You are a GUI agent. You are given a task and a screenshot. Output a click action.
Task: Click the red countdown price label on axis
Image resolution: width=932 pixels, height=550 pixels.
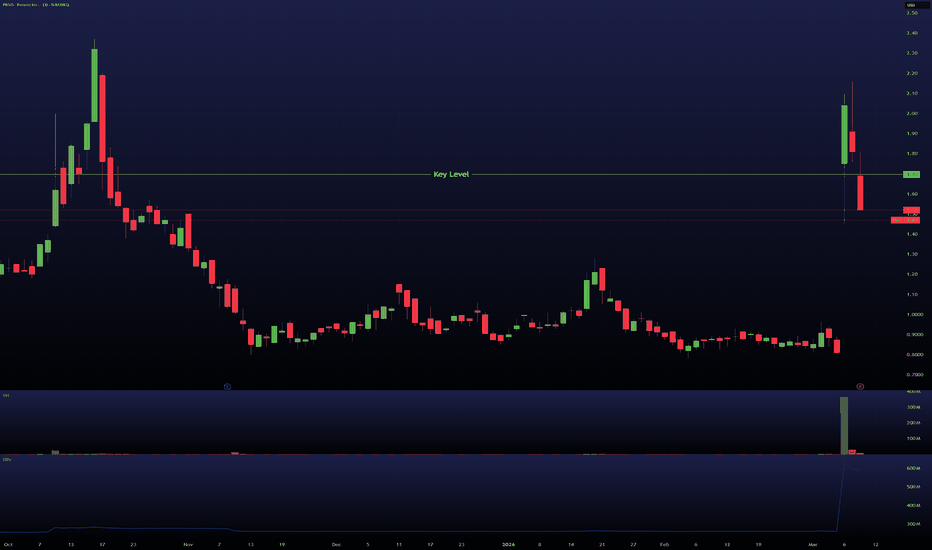point(905,220)
